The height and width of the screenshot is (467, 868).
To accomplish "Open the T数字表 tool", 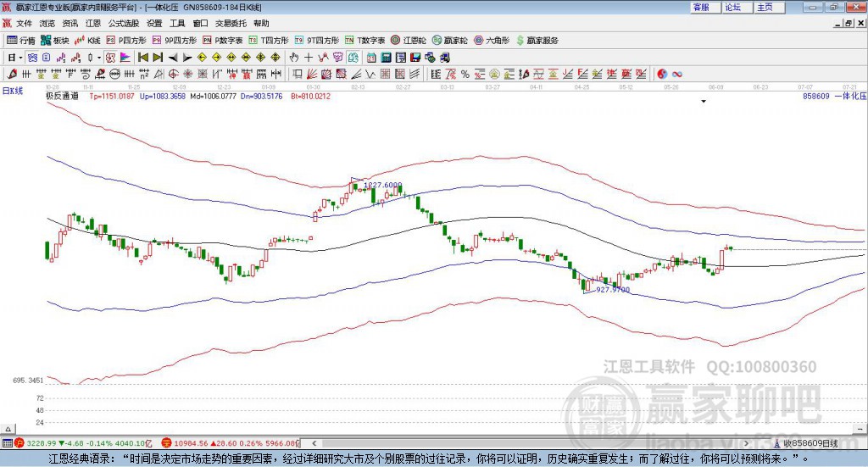I will coord(364,41).
